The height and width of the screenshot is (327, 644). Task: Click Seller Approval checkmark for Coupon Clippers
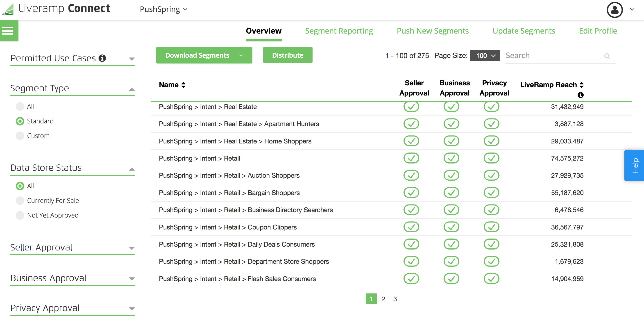coord(411,227)
